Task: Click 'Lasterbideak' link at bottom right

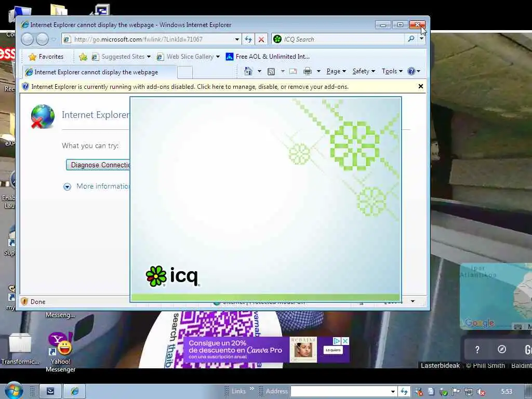Action: [441, 365]
